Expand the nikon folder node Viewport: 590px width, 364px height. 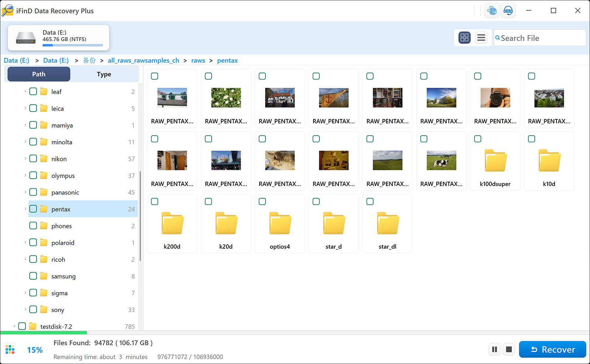25,159
